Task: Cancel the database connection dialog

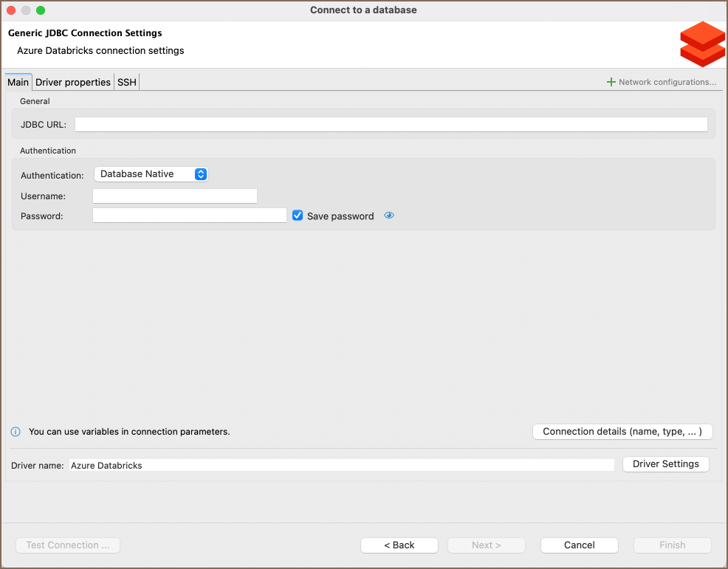Action: [x=579, y=545]
